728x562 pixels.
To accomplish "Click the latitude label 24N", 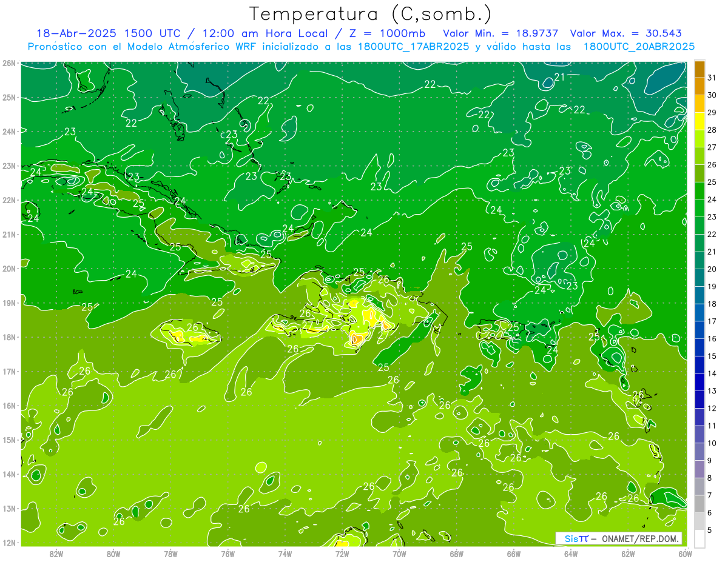I will (x=9, y=132).
